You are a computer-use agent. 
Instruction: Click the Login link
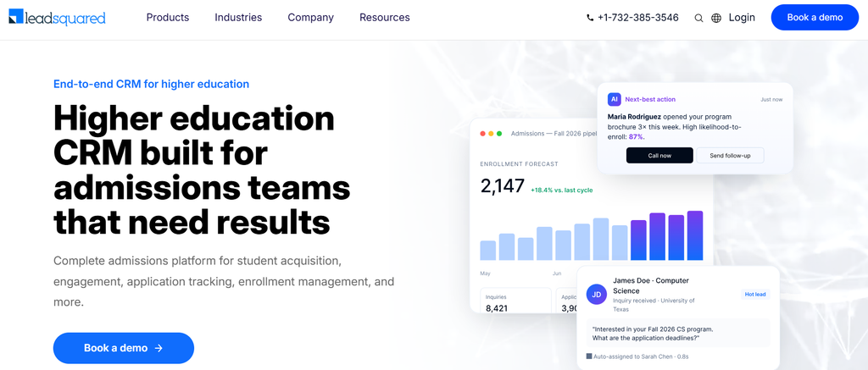point(742,18)
